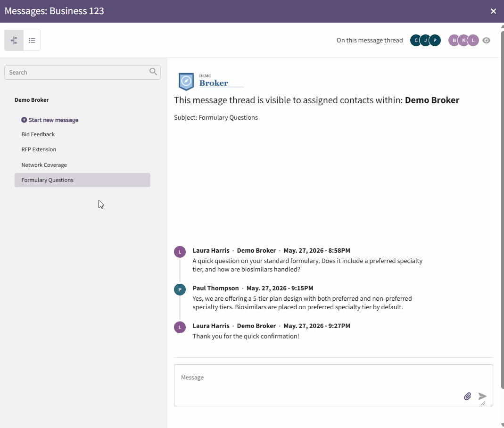The width and height of the screenshot is (504, 428).
Task: Attach a file with the paperclip icon
Action: 468,396
